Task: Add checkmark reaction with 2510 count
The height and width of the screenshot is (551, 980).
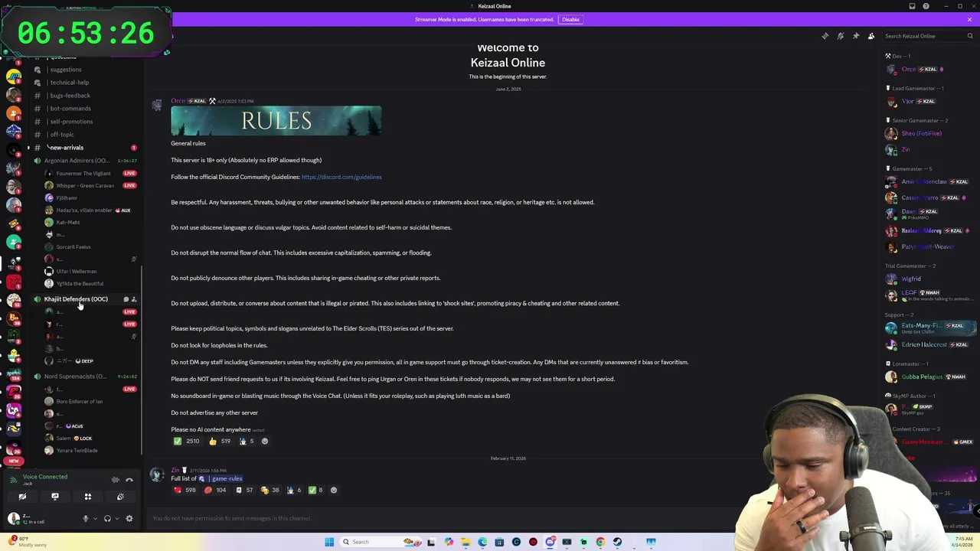Action: click(x=187, y=441)
